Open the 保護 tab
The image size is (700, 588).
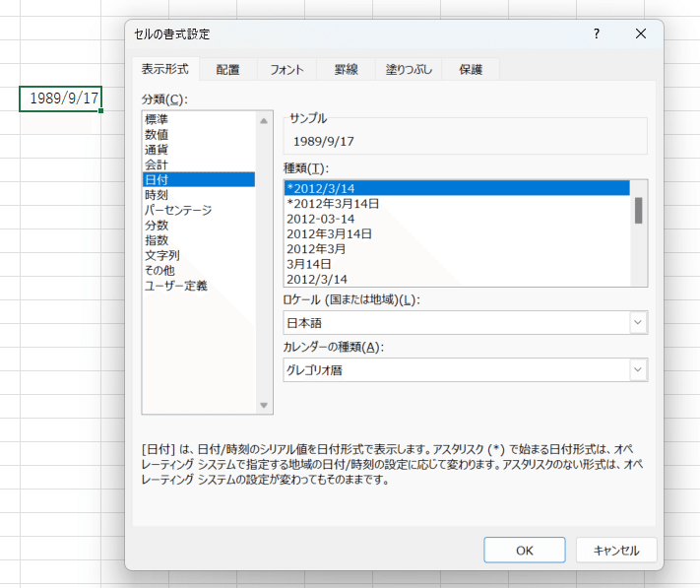coord(471,70)
